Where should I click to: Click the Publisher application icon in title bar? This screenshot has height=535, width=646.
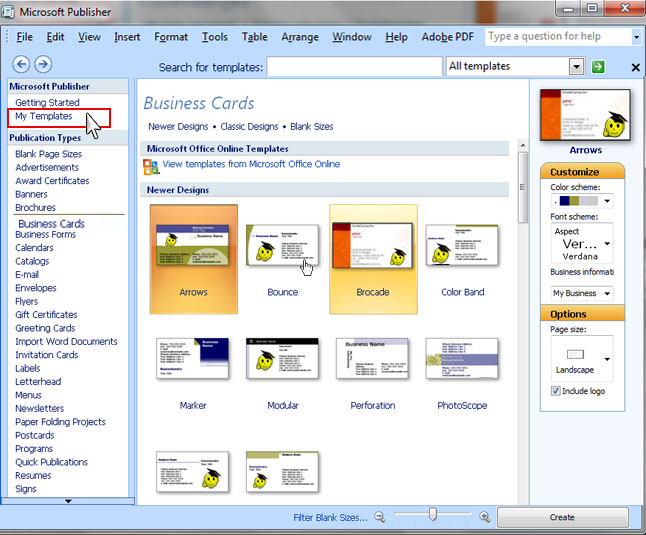point(8,12)
